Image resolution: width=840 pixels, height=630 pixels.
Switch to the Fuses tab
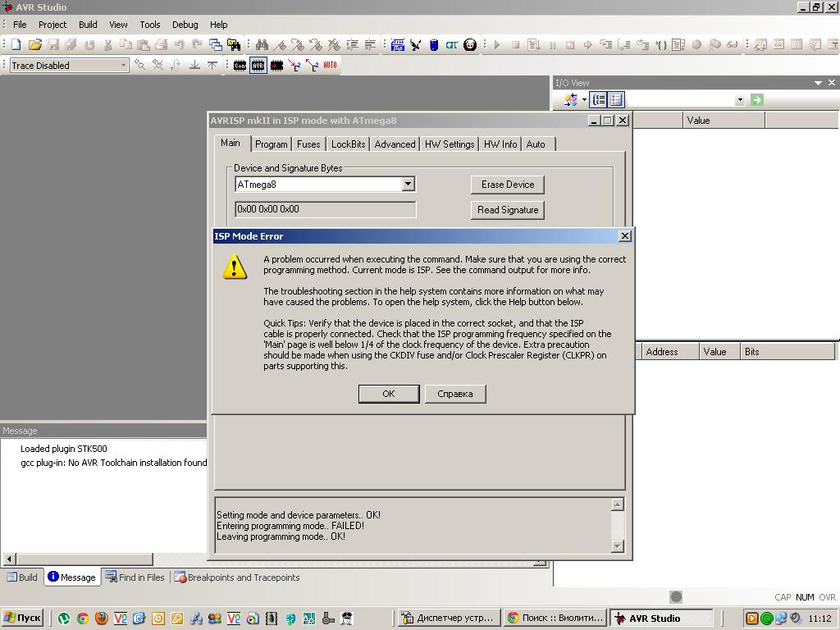click(x=308, y=144)
